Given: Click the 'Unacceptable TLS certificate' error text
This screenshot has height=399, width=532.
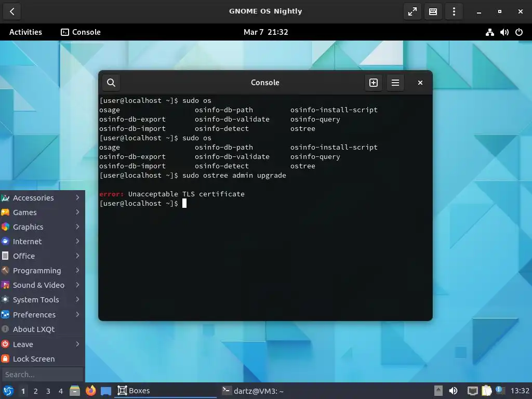Looking at the screenshot, I should click(187, 194).
